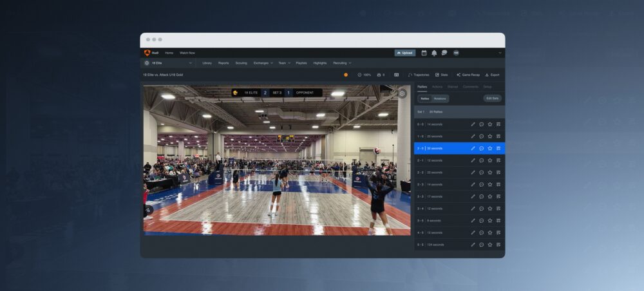
Task: Click the video settings gear icon
Action: [x=402, y=93]
